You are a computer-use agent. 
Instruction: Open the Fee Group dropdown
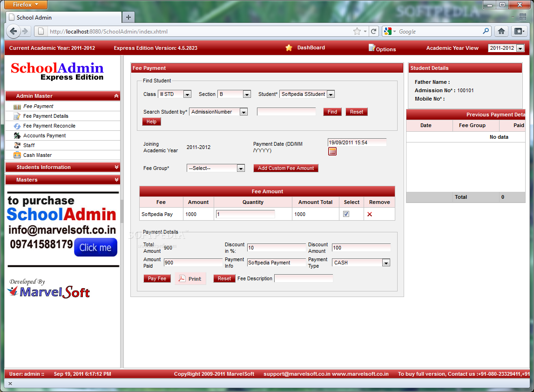241,168
